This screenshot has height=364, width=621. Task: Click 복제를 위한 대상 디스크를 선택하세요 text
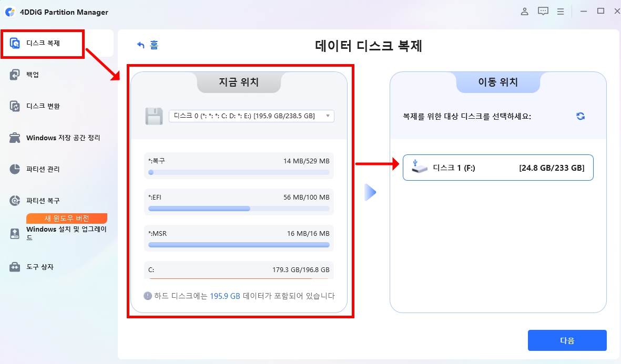point(467,116)
